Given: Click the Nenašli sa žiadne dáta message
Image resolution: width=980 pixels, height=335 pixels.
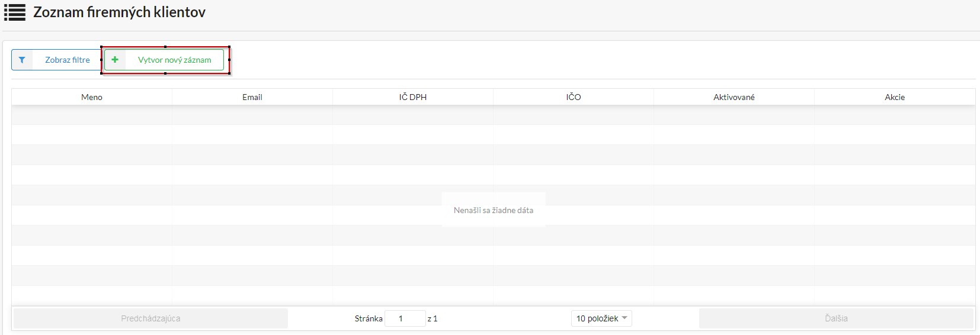Looking at the screenshot, I should click(x=494, y=210).
